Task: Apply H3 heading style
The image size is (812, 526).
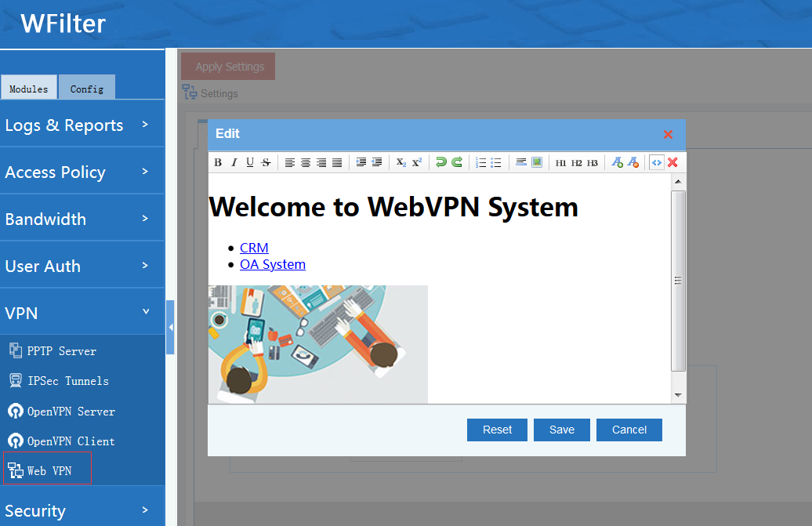Action: [593, 162]
